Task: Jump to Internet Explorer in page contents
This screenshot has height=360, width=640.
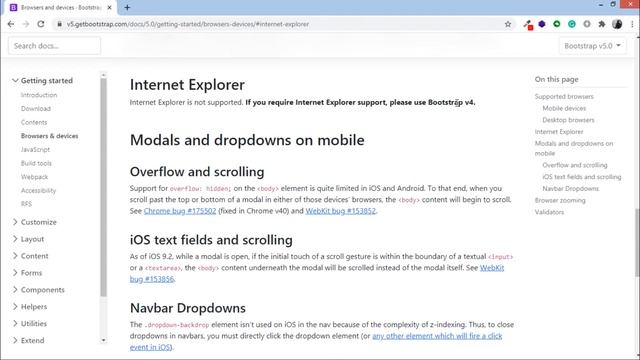Action: [x=559, y=132]
